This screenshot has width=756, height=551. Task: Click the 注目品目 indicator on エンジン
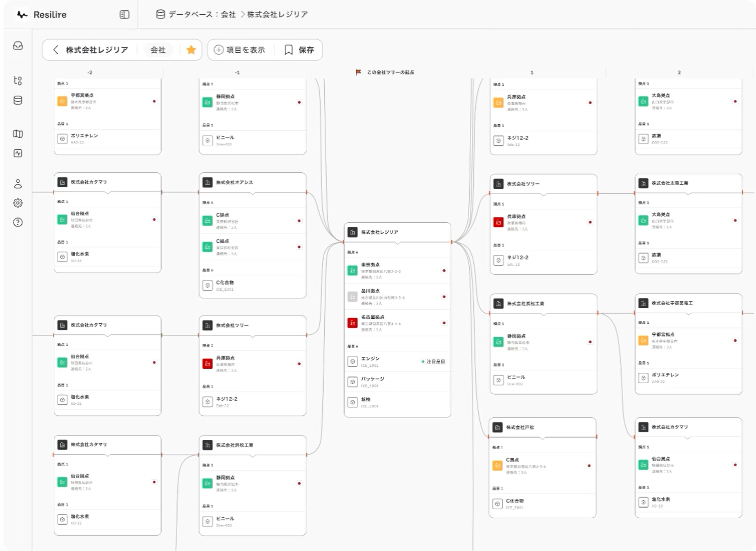[x=433, y=362]
